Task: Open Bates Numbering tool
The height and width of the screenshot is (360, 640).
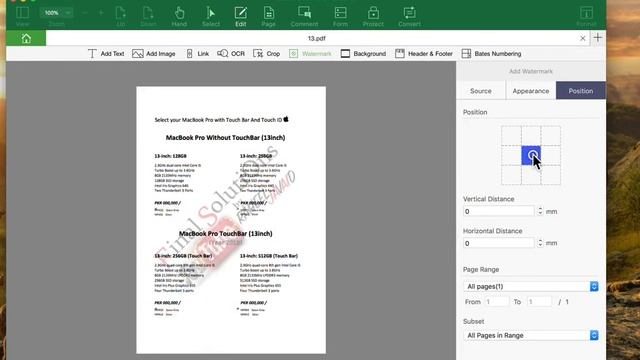Action: (491, 53)
